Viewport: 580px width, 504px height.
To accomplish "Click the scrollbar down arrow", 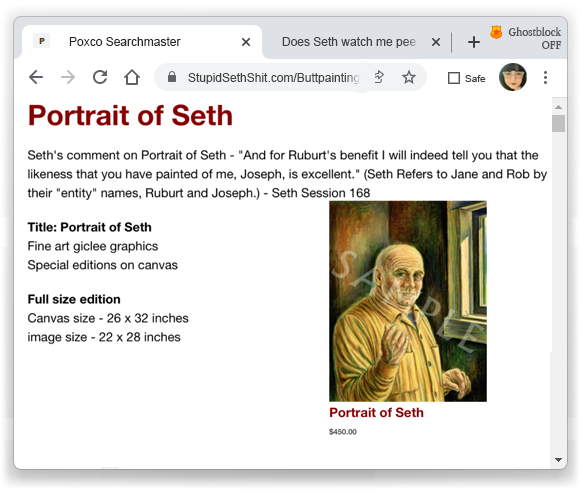I will [559, 460].
